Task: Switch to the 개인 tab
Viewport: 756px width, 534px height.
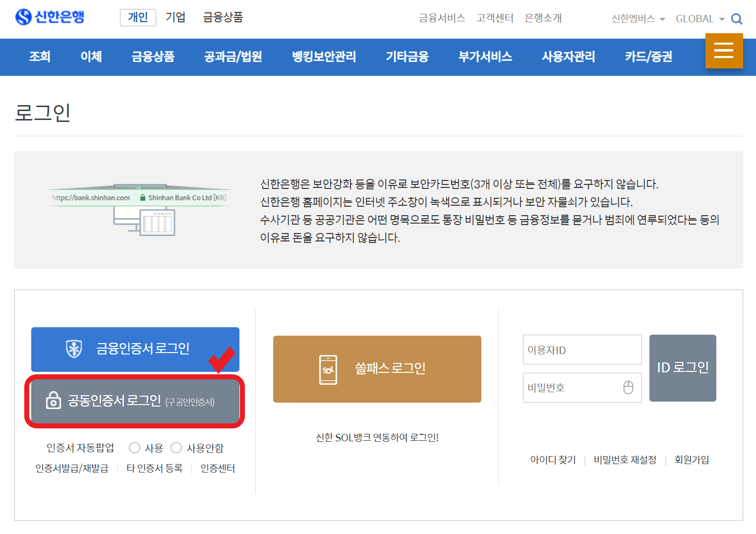Action: 138,17
